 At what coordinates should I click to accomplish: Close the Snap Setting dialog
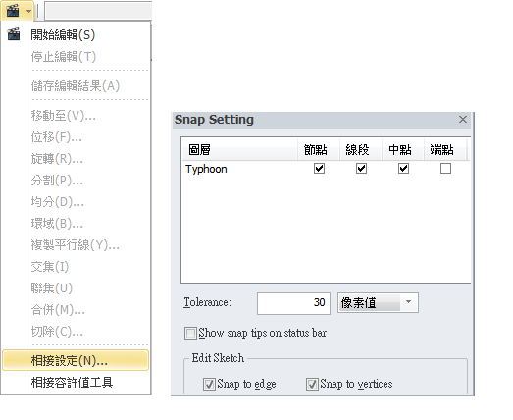pos(463,119)
